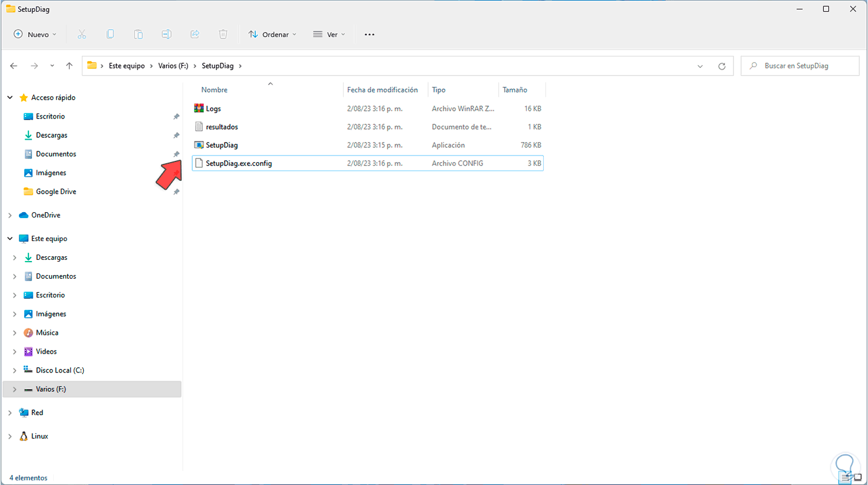Screen dimensions: 868x485
Task: Open the three-dot more options menu
Action: click(x=370, y=34)
